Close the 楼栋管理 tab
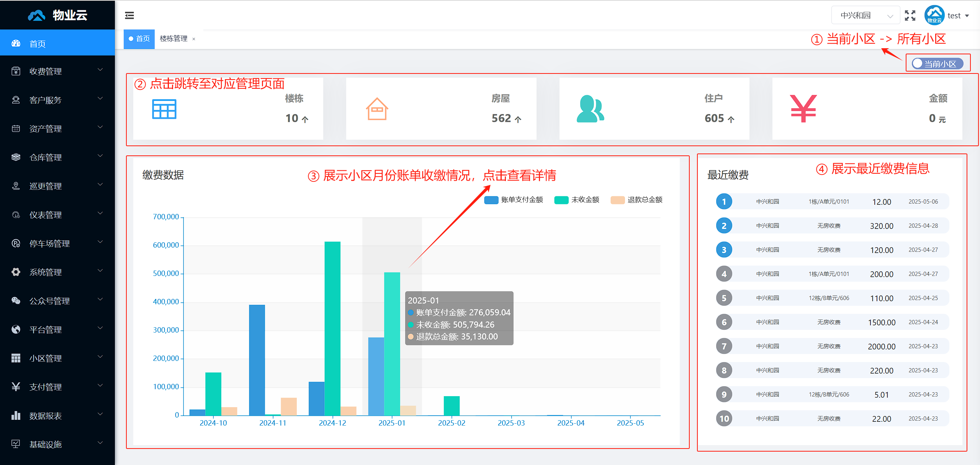 point(194,39)
